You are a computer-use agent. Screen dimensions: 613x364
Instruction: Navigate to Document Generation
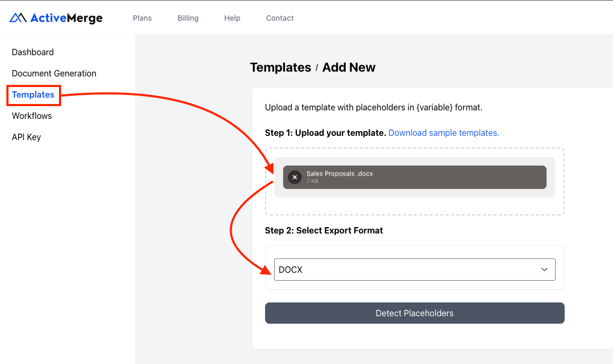(54, 73)
